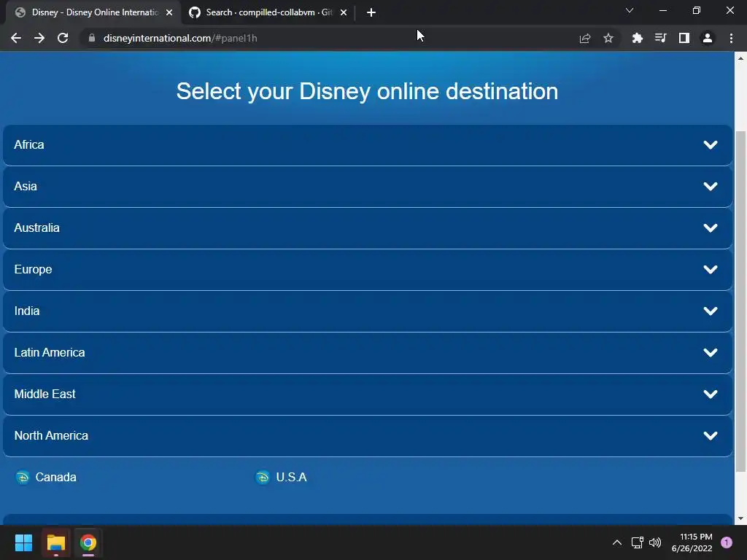Expand the Africa region panel
Viewport: 747px width, 560px height.
point(368,145)
